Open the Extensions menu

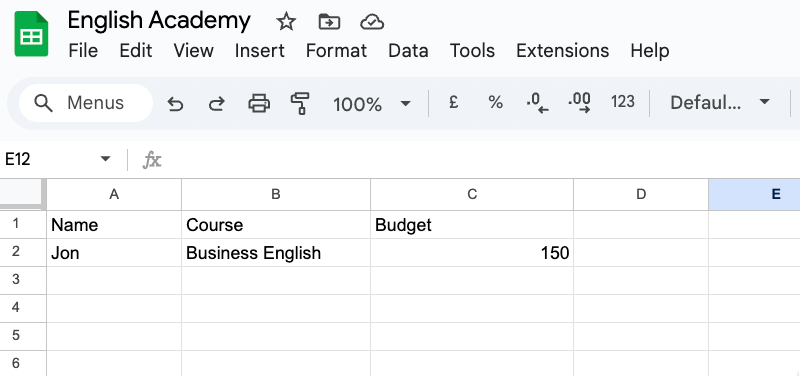(562, 51)
